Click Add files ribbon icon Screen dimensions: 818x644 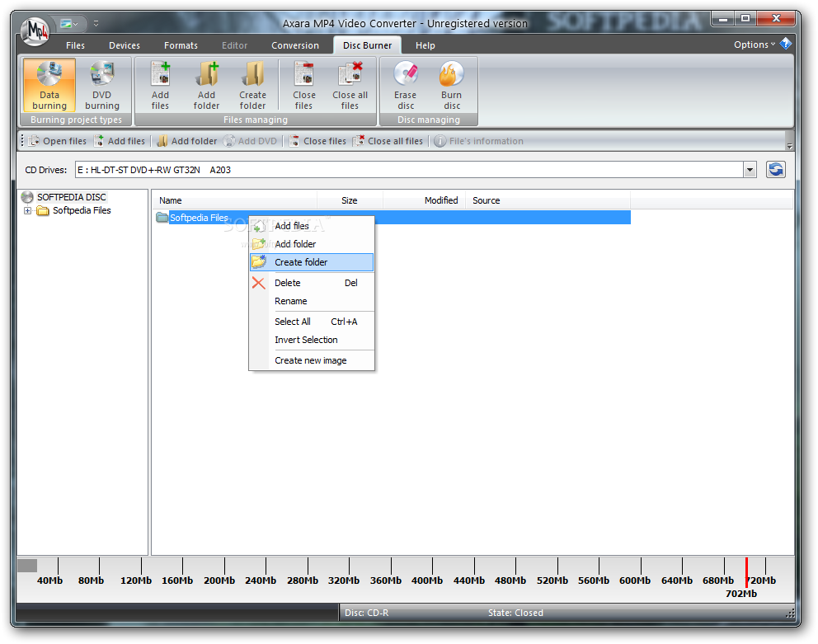tap(160, 85)
